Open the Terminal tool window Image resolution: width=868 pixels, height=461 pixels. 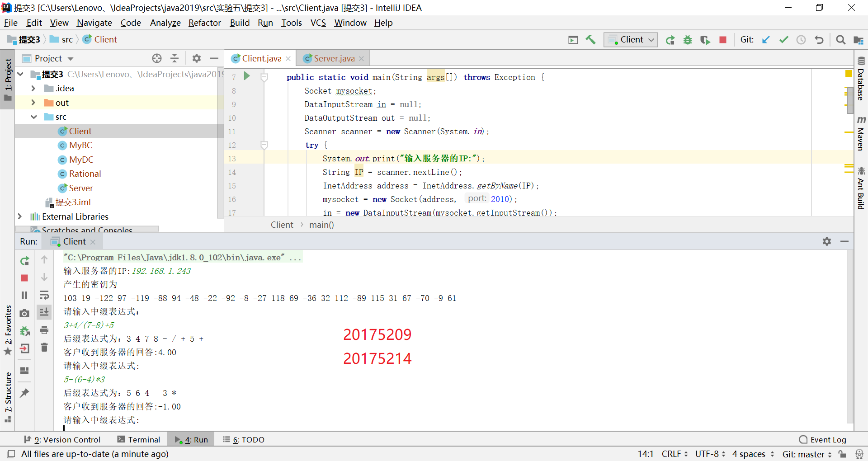click(139, 440)
